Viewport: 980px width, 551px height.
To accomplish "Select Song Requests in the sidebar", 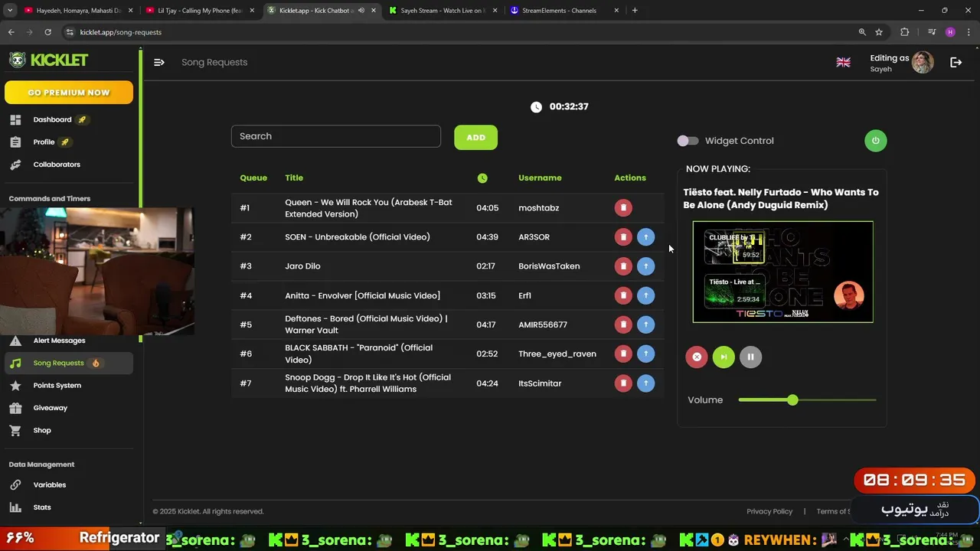I will coord(69,363).
